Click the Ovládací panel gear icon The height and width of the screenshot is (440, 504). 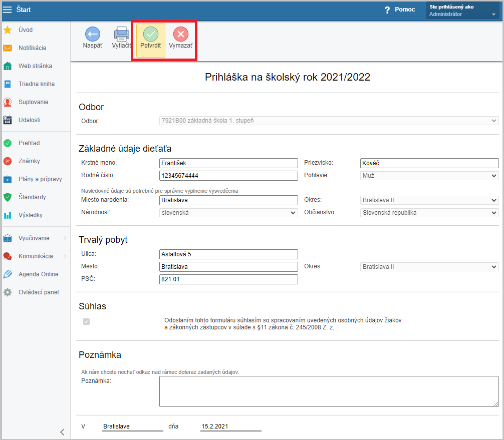[x=8, y=292]
